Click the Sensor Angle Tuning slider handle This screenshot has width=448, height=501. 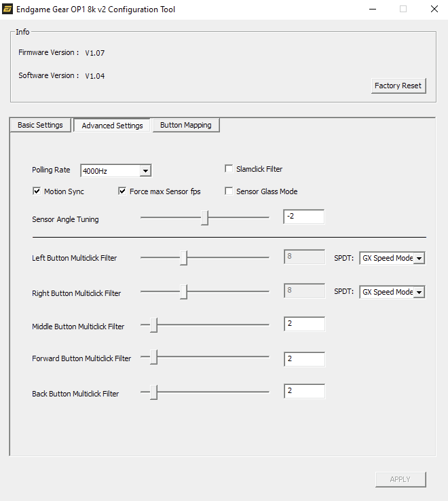tap(204, 218)
